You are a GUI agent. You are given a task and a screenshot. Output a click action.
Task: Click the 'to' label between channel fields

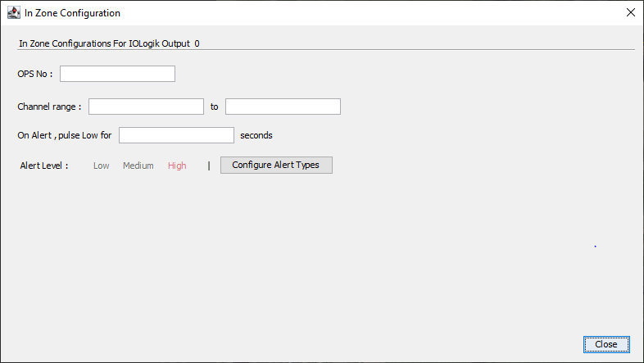point(215,107)
